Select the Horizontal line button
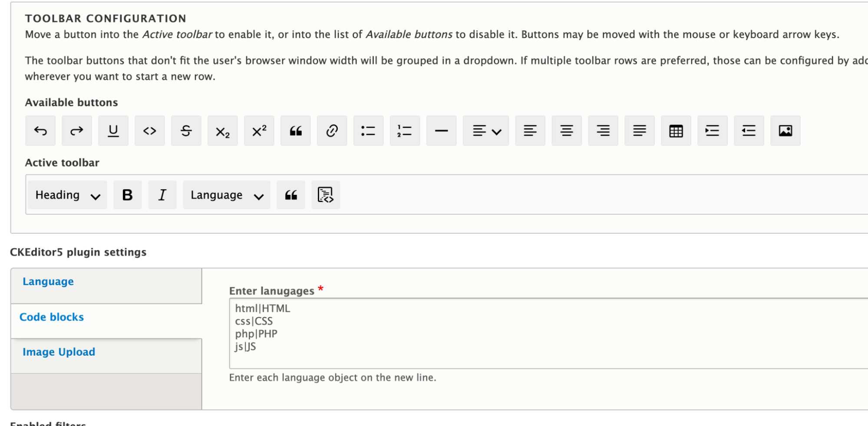The height and width of the screenshot is (426, 868). tap(441, 131)
